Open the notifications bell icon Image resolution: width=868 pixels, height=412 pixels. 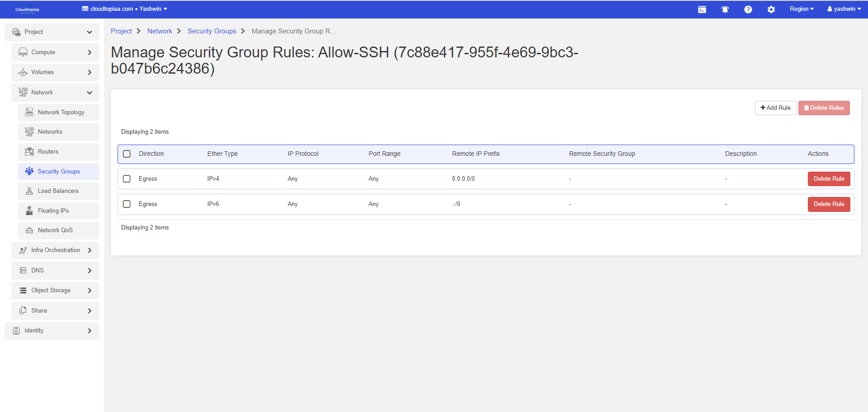[725, 9]
